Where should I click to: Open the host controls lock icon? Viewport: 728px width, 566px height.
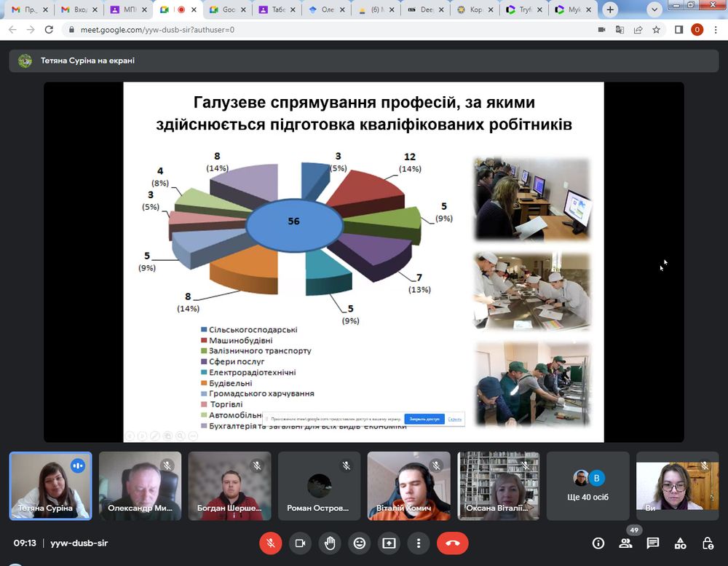pos(707,543)
